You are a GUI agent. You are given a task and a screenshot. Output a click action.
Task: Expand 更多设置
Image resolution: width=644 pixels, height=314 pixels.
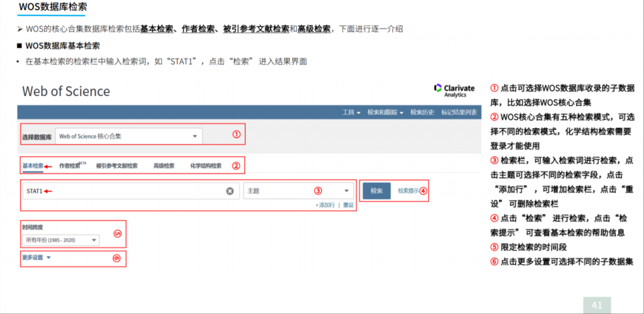[36, 258]
